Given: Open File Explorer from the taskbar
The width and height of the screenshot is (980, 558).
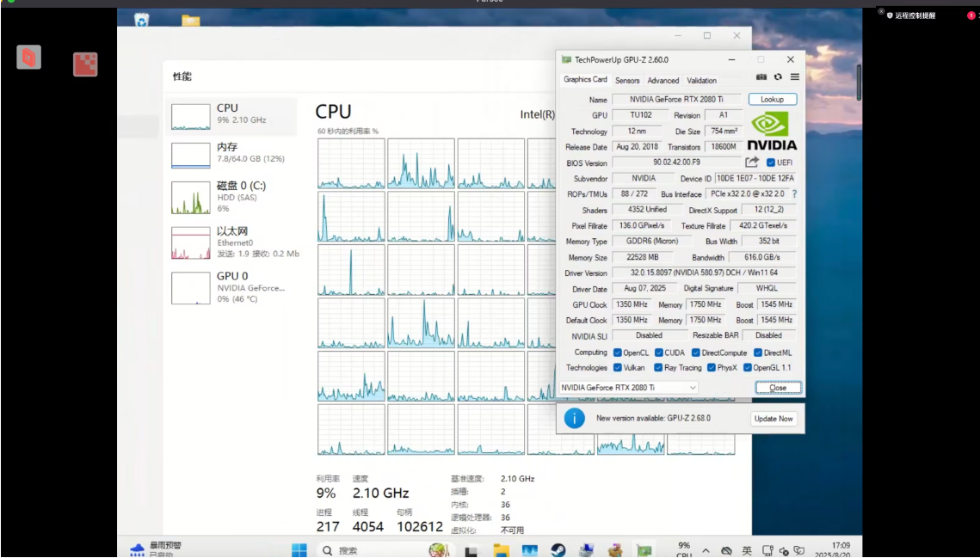Looking at the screenshot, I should click(x=501, y=550).
